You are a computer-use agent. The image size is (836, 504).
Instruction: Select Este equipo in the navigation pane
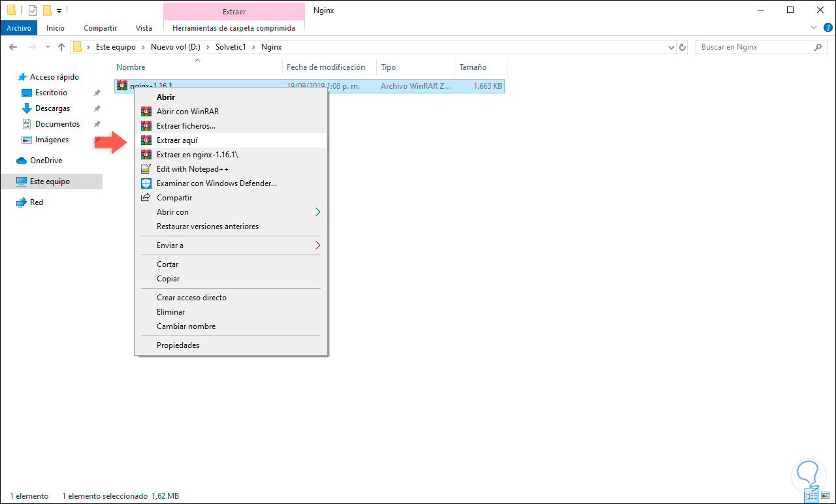50,181
